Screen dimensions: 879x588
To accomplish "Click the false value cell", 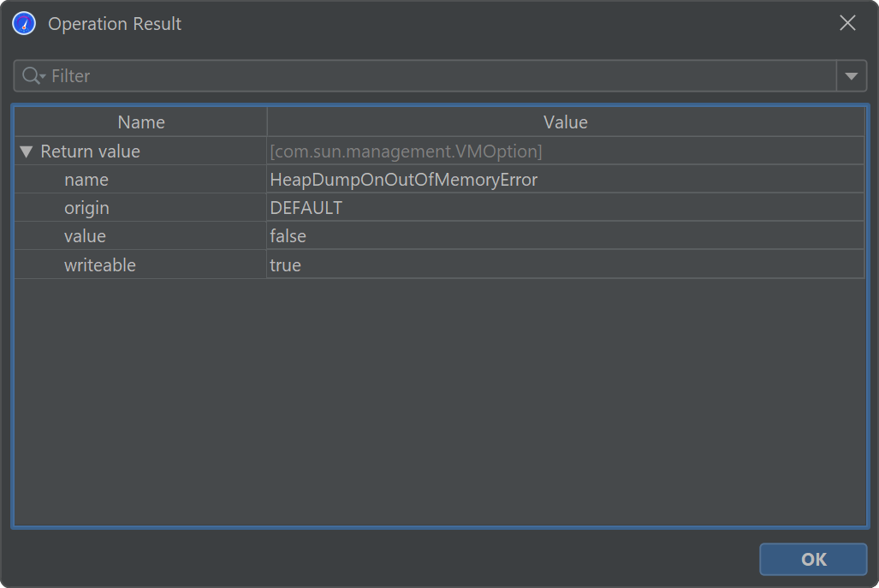I will 288,236.
